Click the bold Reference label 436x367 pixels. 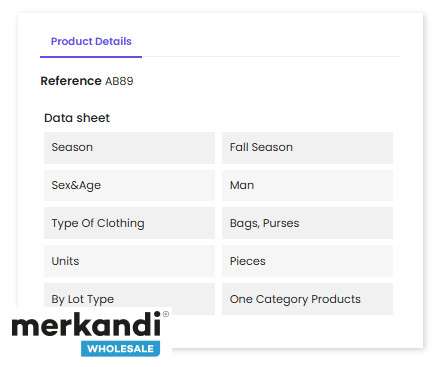[71, 81]
